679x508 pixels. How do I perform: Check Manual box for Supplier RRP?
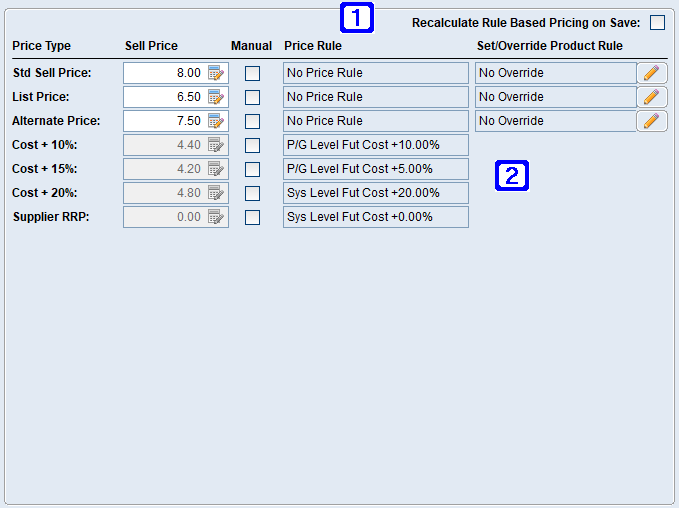252,217
